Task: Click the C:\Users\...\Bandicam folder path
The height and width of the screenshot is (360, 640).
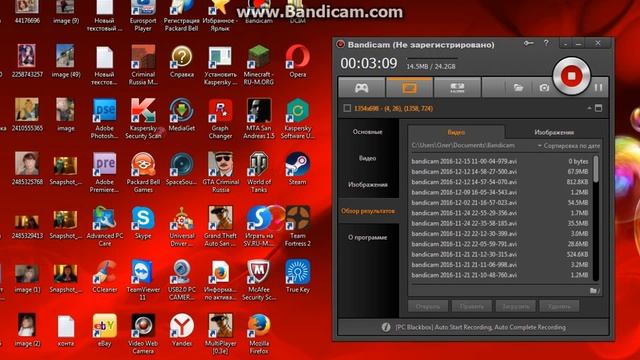Action: coord(463,145)
